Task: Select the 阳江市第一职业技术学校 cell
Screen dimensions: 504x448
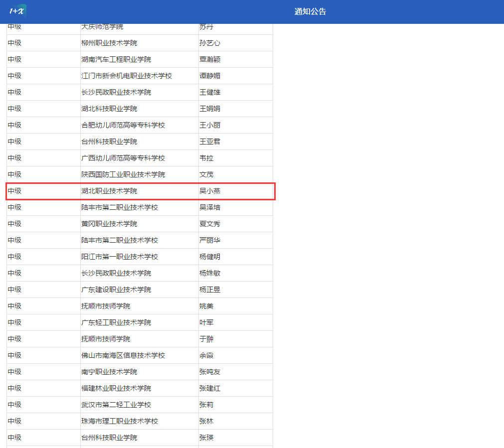Action: pos(120,257)
